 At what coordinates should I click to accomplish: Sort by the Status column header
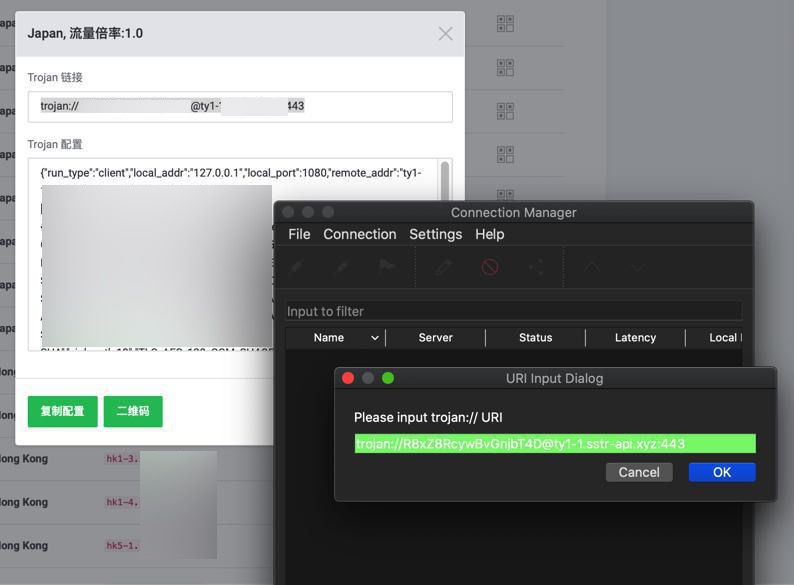coord(535,338)
